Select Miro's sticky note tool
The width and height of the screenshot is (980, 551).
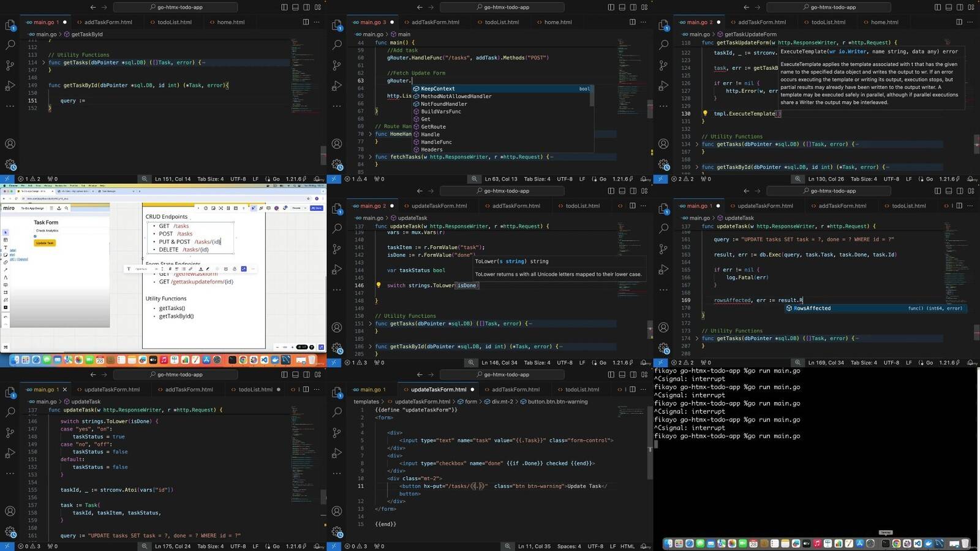point(6,255)
